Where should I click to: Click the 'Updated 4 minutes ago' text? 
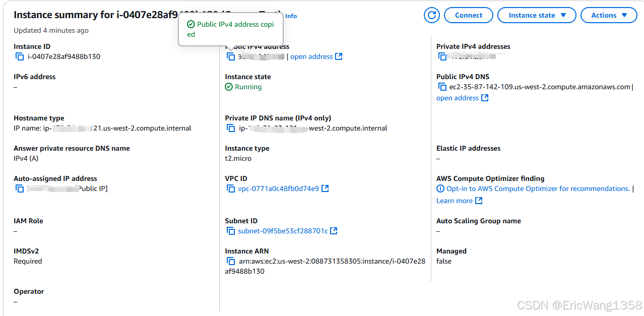(x=51, y=30)
